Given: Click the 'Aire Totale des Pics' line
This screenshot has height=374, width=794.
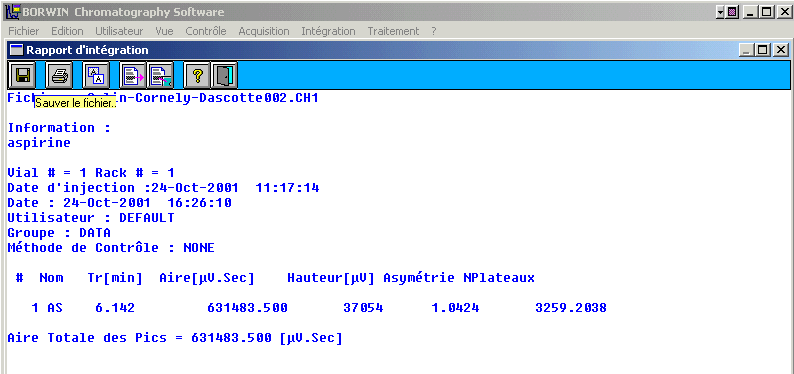Looking at the screenshot, I should click(x=175, y=338).
